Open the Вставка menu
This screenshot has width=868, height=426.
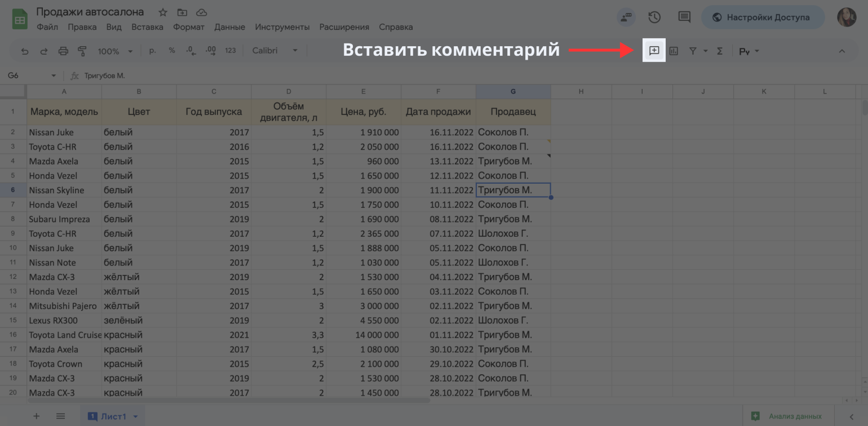click(147, 27)
